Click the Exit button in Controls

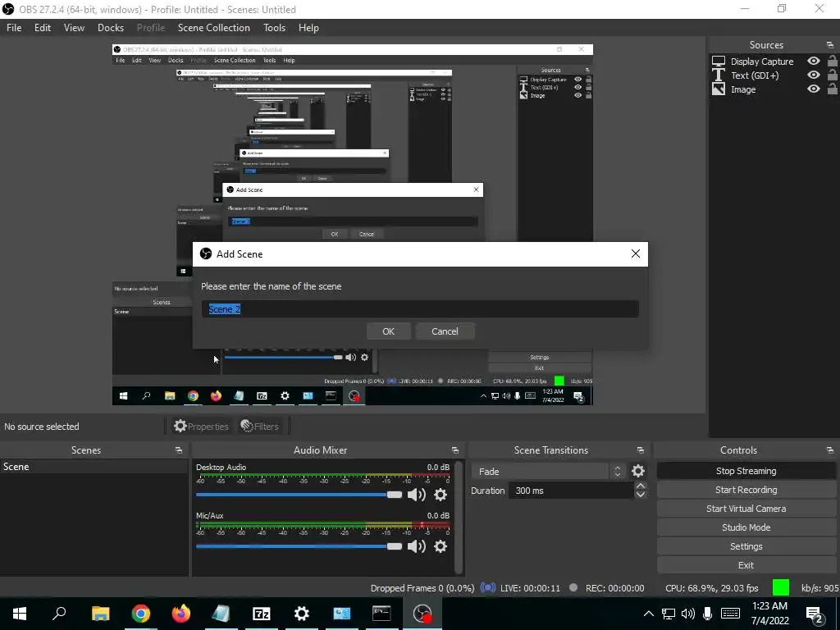click(x=746, y=565)
